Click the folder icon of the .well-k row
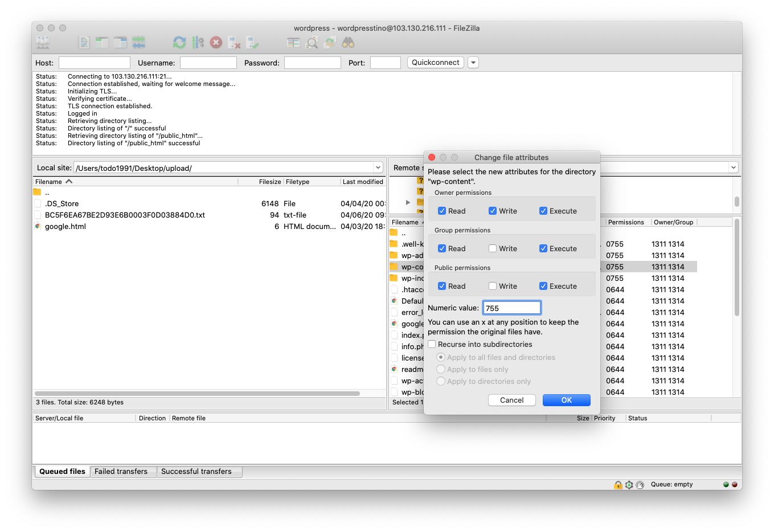 tap(394, 244)
